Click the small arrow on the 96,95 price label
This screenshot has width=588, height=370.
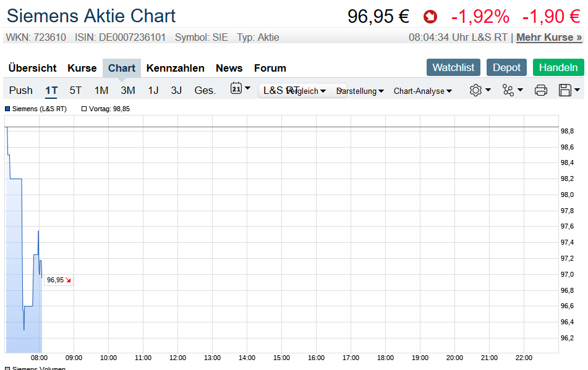click(69, 280)
